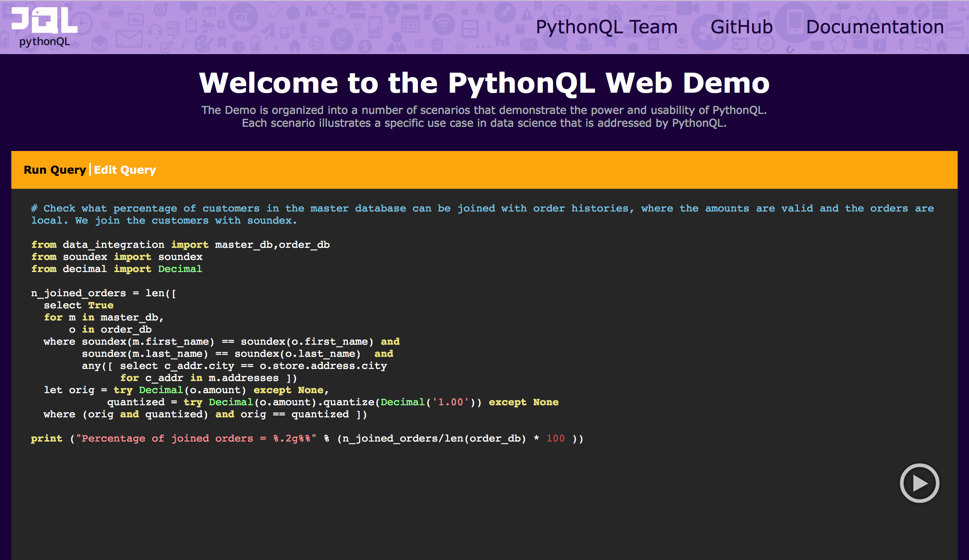Open the PythonQL Team page
The height and width of the screenshot is (560, 969).
pyautogui.click(x=606, y=27)
